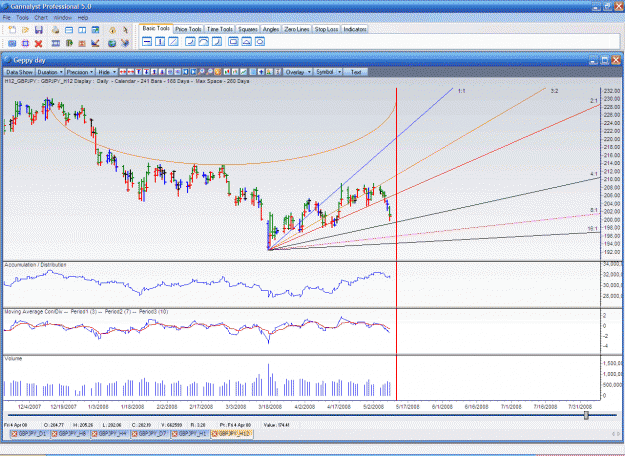Switch to the Time Tools tab
The height and width of the screenshot is (456, 625).
(x=220, y=29)
